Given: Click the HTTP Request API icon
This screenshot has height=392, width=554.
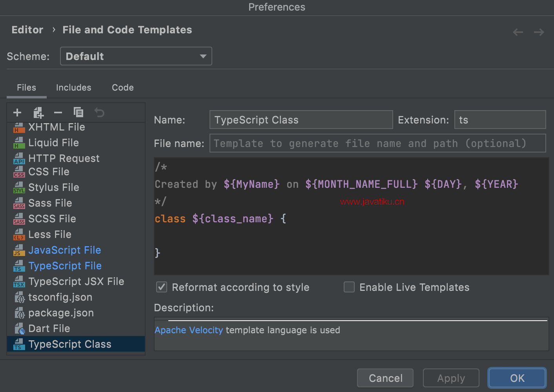Looking at the screenshot, I should (19, 159).
